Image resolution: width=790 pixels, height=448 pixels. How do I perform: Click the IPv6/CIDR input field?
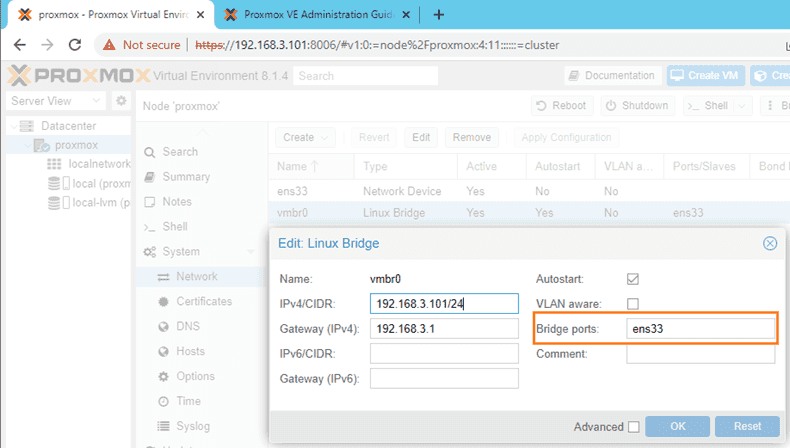point(444,354)
